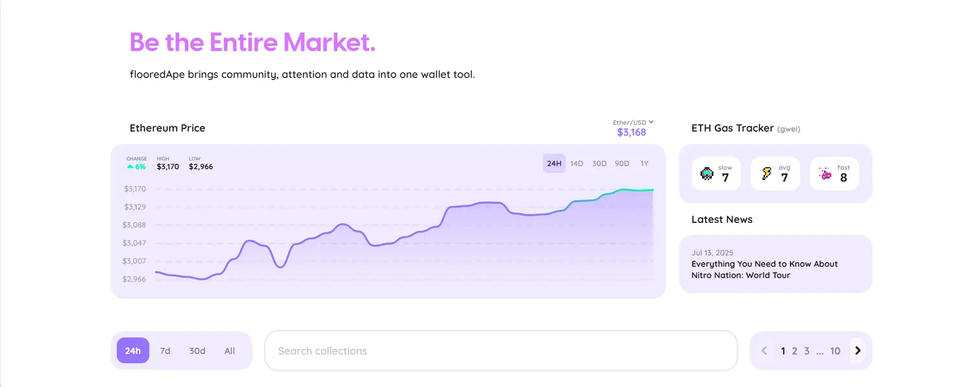
Task: Select the 24H chart range
Action: [x=554, y=164]
